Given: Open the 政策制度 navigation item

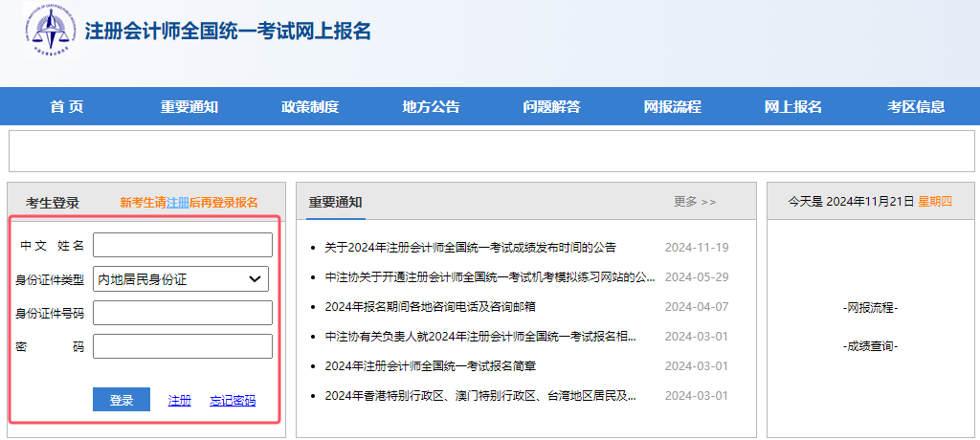Looking at the screenshot, I should tap(310, 106).
